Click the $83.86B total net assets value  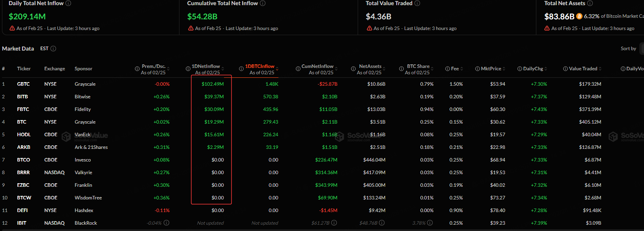[x=559, y=17]
